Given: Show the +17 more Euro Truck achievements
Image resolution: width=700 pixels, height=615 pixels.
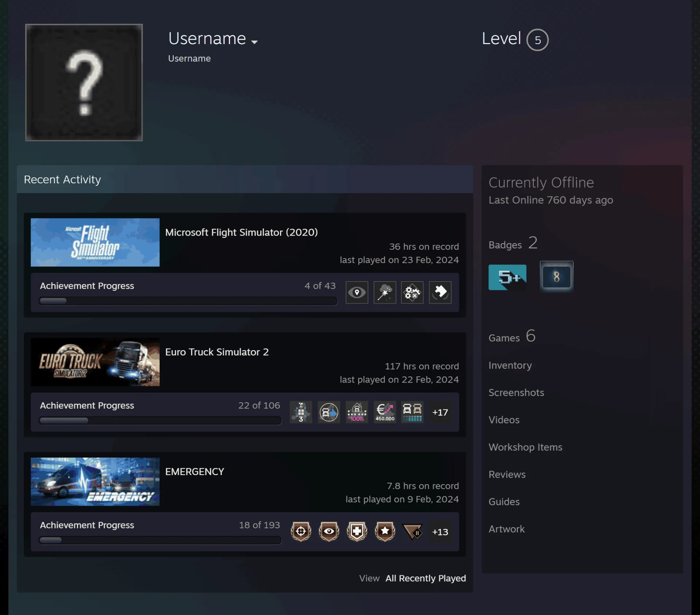Looking at the screenshot, I should click(440, 412).
